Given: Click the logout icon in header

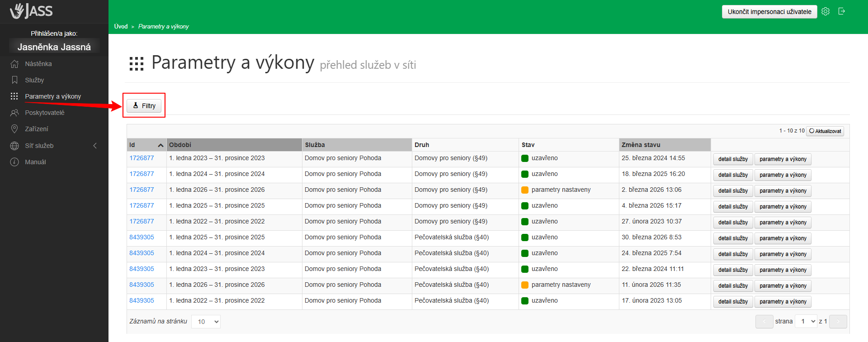Looking at the screenshot, I should [842, 11].
